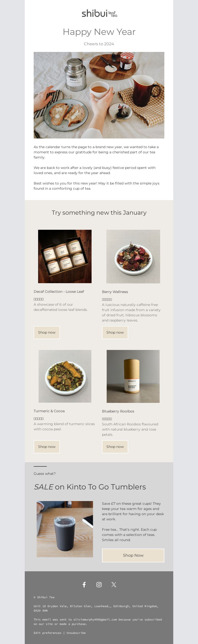Open the Blueberry Rooibos product title
Viewport: 198px width, 644px height.
coord(118,411)
